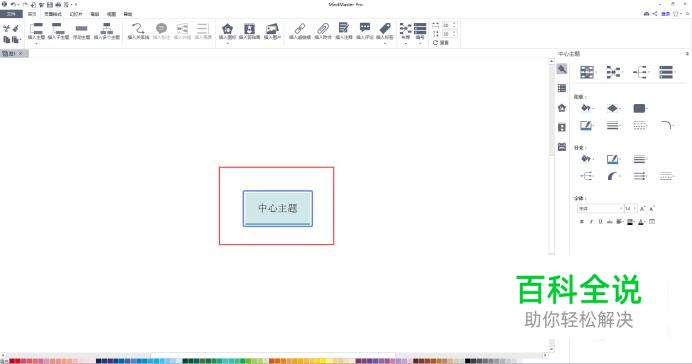The width and height of the screenshot is (692, 364).
Task: Switch to the Advanced ribbon tab
Action: (x=95, y=14)
